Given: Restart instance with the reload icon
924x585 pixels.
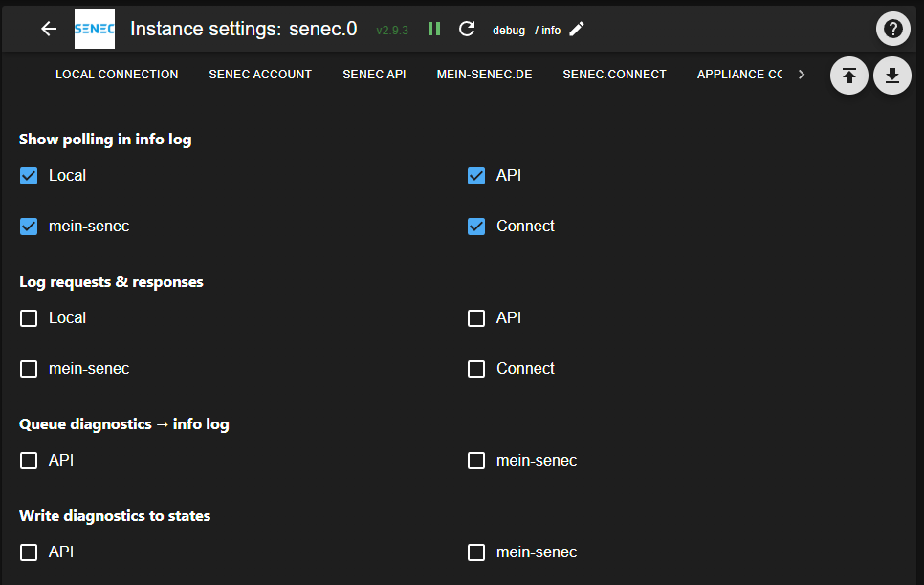Looking at the screenshot, I should tap(467, 29).
